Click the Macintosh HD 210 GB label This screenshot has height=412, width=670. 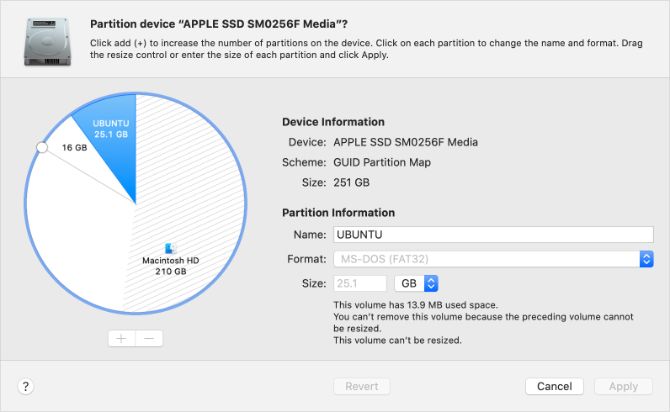coord(170,265)
